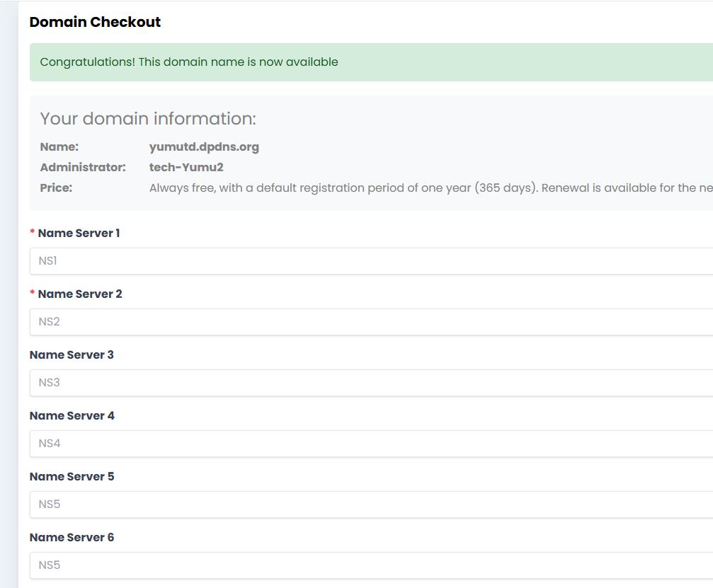Click the domain name yumutd.dpdns.org
The height and width of the screenshot is (588, 713).
[x=204, y=147]
